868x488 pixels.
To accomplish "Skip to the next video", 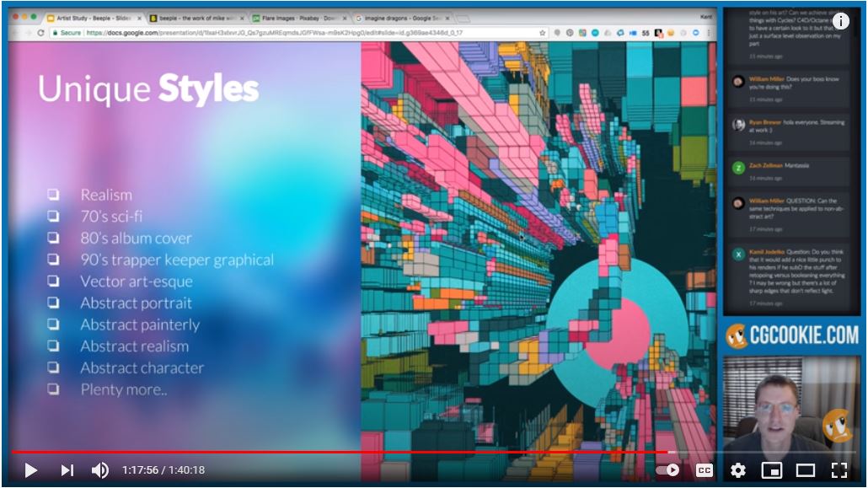I will click(67, 470).
